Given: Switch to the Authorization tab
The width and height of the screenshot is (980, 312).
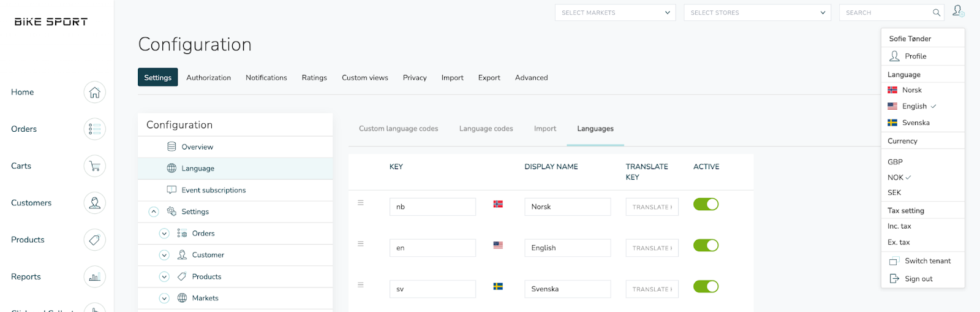Looking at the screenshot, I should click(x=208, y=78).
